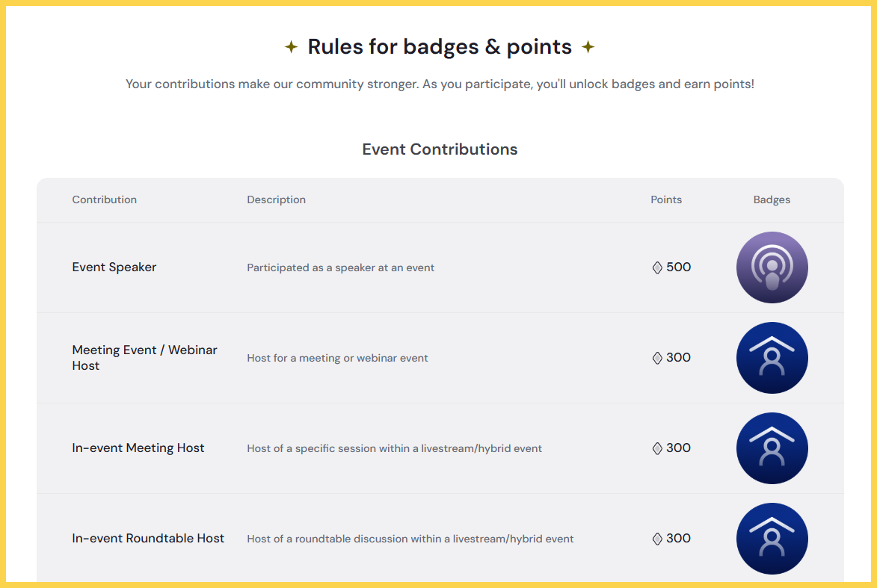
Task: Click the In-event Meeting Host label
Action: [138, 448]
